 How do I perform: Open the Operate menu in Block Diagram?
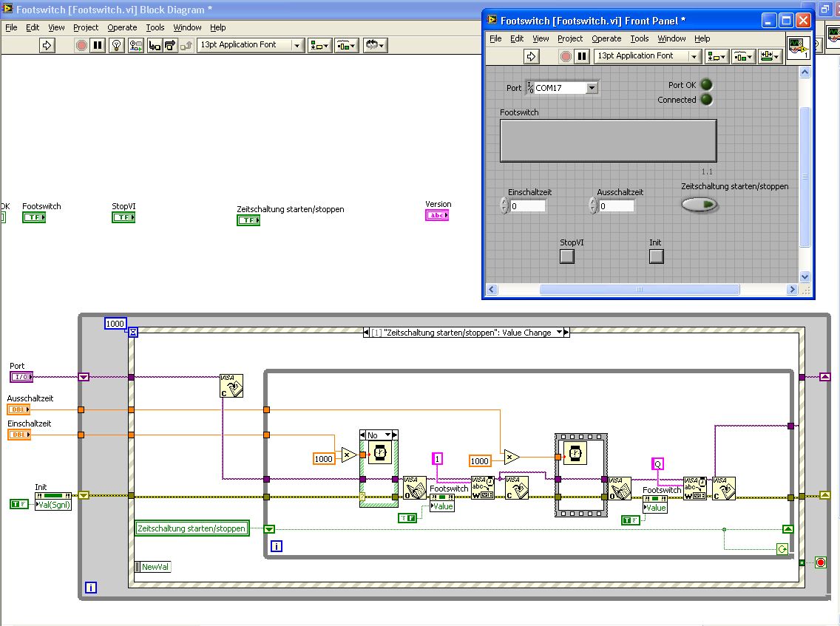pos(122,27)
